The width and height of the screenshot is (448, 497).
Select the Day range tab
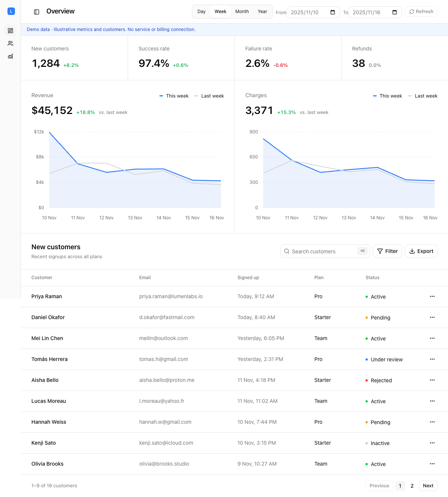pyautogui.click(x=202, y=12)
